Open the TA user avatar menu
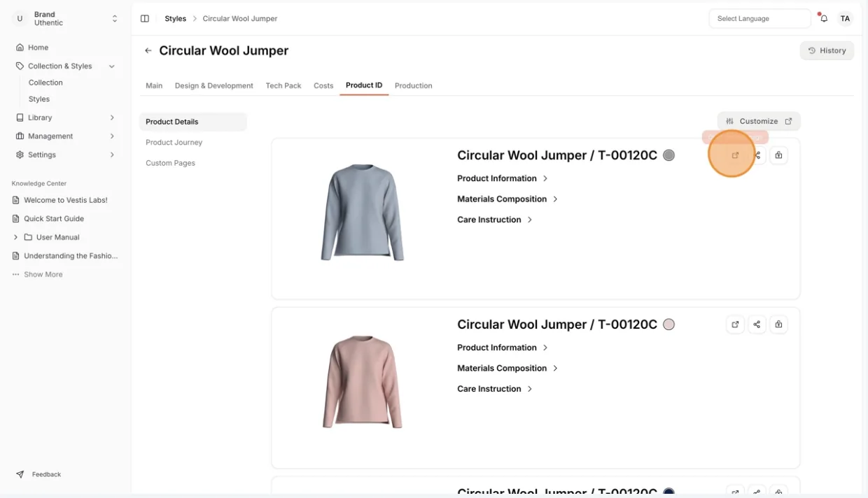The image size is (868, 498). click(845, 19)
